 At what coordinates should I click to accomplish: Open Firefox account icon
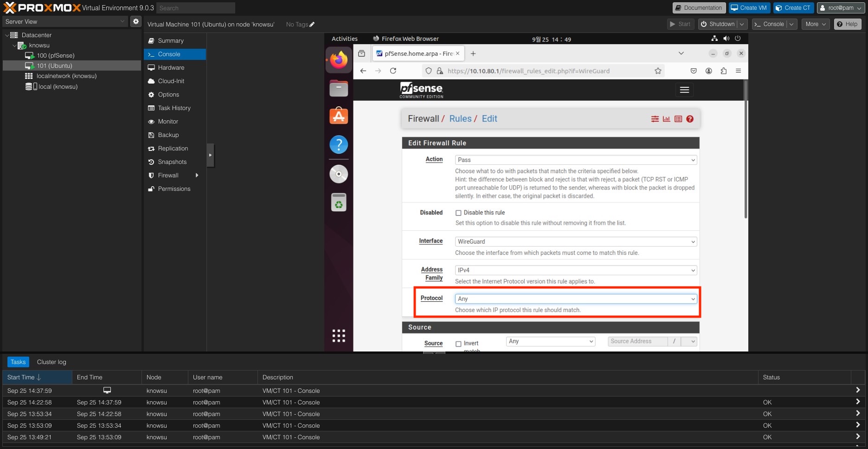(x=709, y=71)
